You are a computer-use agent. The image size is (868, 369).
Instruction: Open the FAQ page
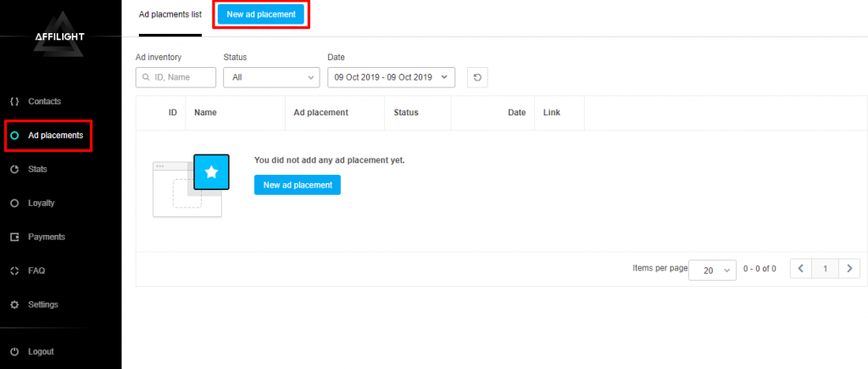[36, 271]
